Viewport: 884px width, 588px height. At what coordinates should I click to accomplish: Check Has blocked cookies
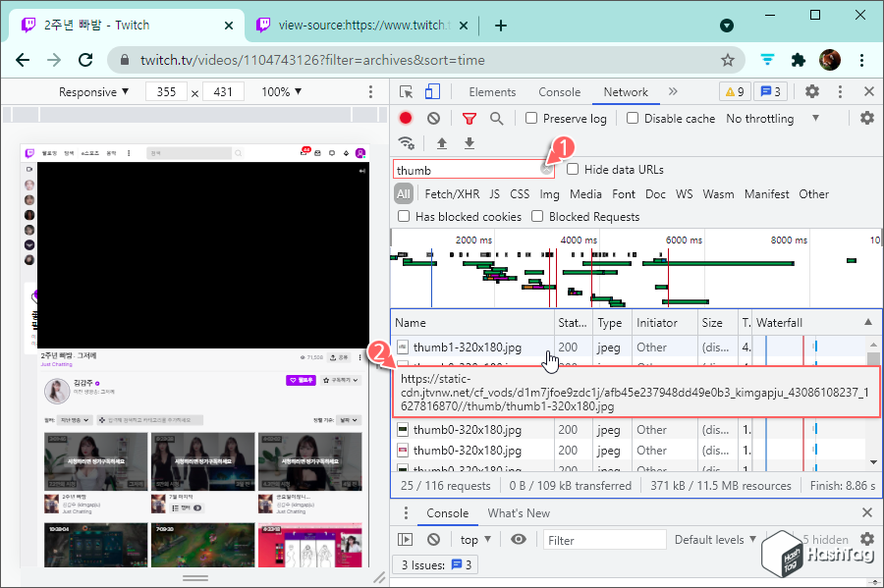404,216
